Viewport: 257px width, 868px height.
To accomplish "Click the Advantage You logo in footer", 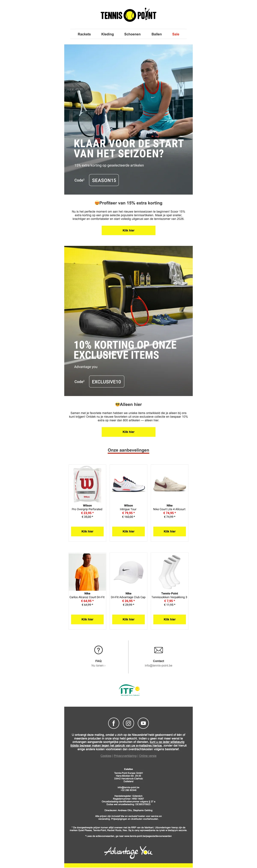I will point(128,851).
